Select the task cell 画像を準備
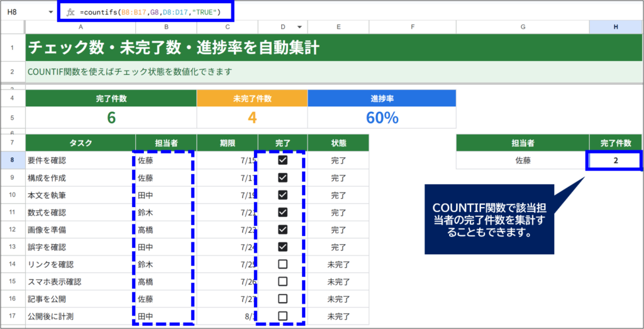The image size is (644, 329). click(x=80, y=229)
